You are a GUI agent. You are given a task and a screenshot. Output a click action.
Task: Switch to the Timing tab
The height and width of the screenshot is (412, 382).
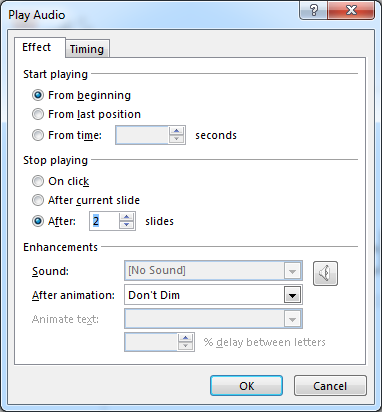tap(87, 49)
